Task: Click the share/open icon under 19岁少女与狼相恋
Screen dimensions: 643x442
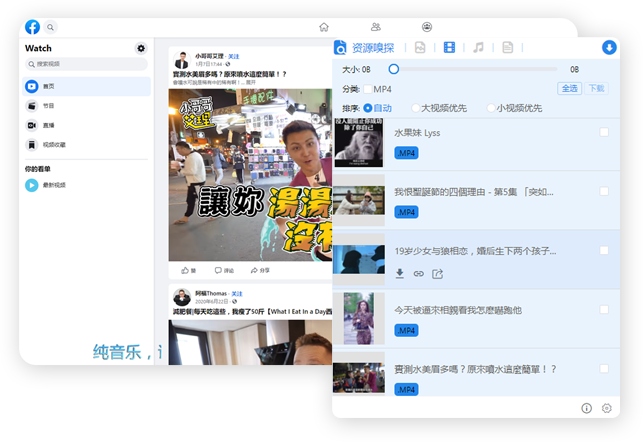Action: tap(438, 273)
